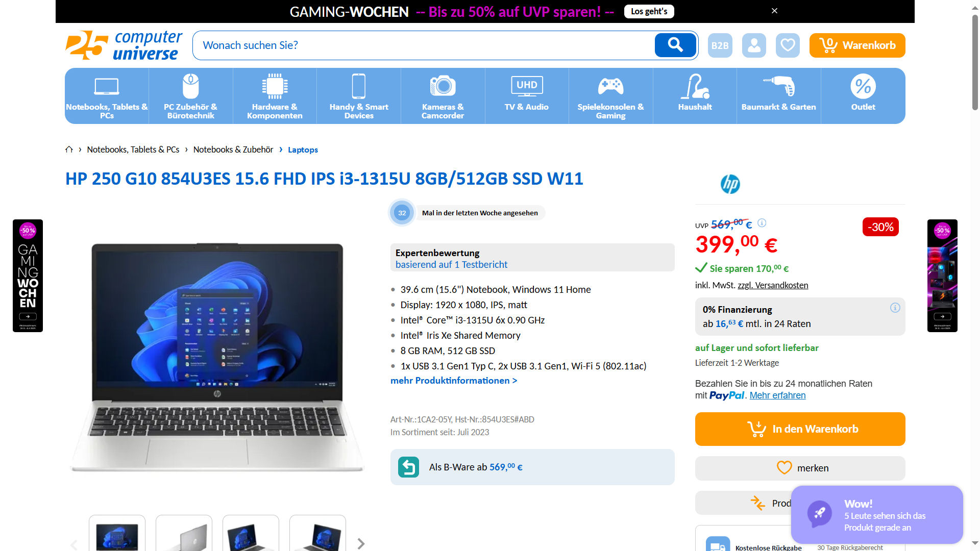Click the info icon in the 0% Finanzierung box

pos(895,308)
